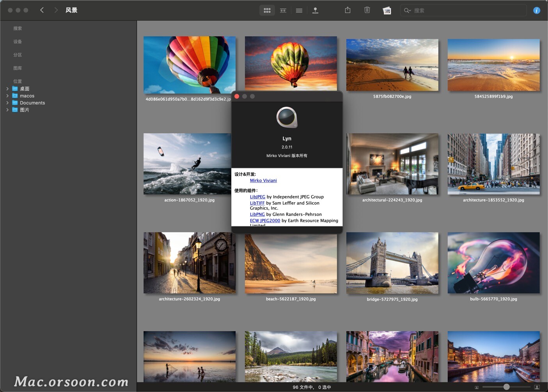Switch to list view mode

(x=299, y=11)
